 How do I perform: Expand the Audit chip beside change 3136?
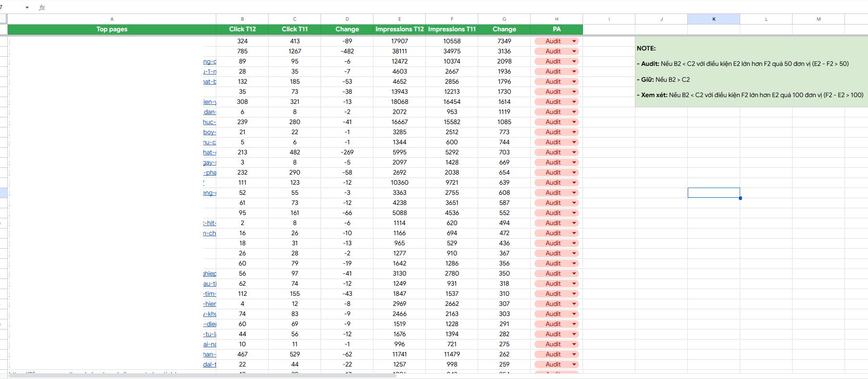(x=574, y=51)
